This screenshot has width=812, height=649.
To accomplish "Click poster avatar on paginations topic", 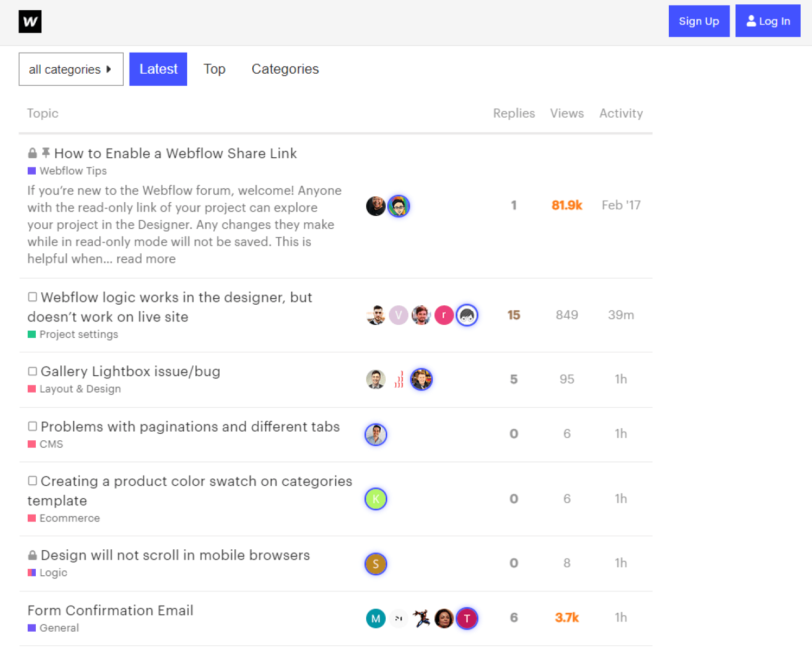I will coord(376,435).
